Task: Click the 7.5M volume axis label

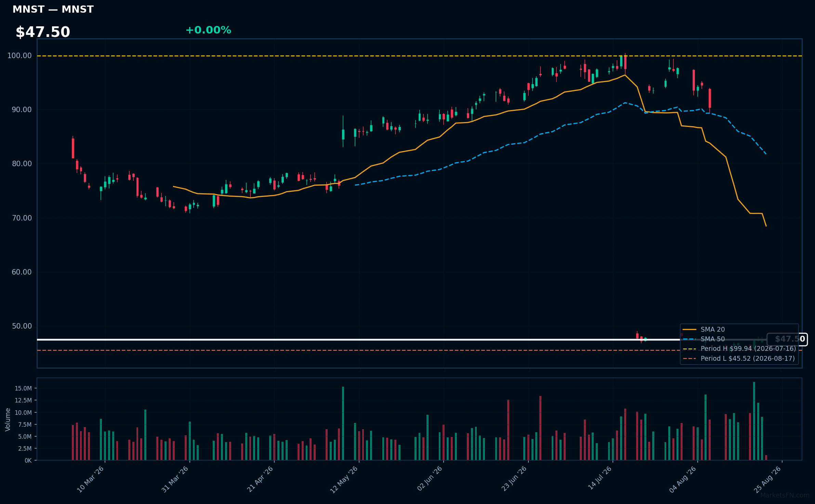Action: click(25, 424)
